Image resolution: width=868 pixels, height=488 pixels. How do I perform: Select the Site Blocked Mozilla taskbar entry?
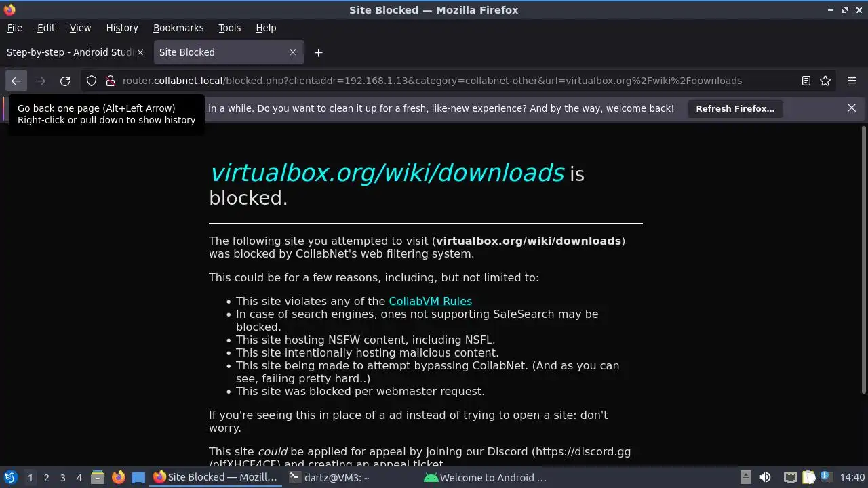point(216,477)
